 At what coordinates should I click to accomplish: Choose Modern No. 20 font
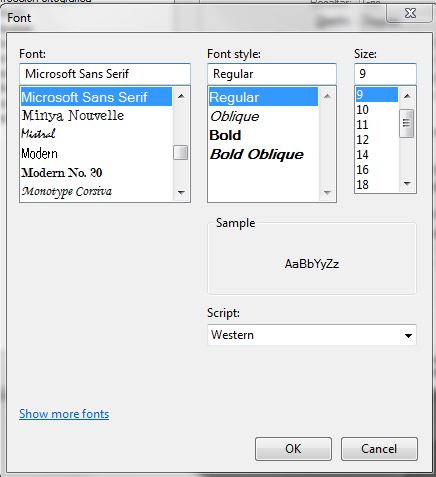point(96,172)
